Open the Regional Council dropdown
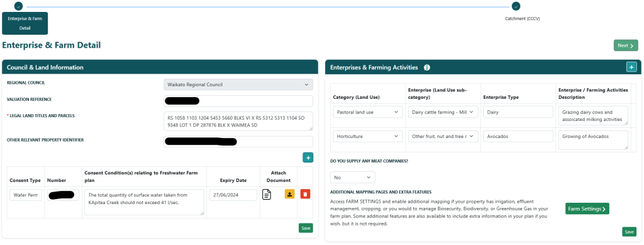Image resolution: width=644 pixels, height=245 pixels. [238, 84]
